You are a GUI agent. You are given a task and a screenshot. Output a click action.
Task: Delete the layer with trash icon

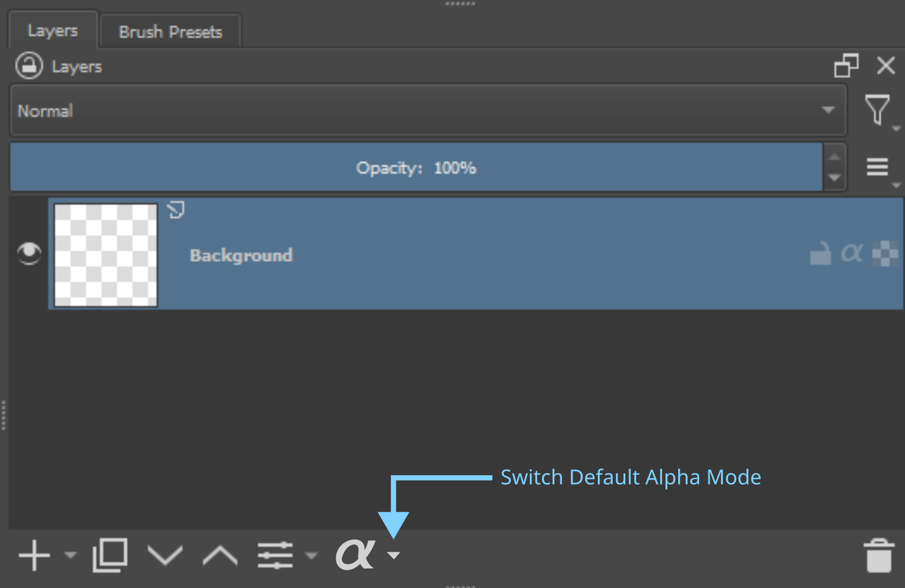coord(879,556)
